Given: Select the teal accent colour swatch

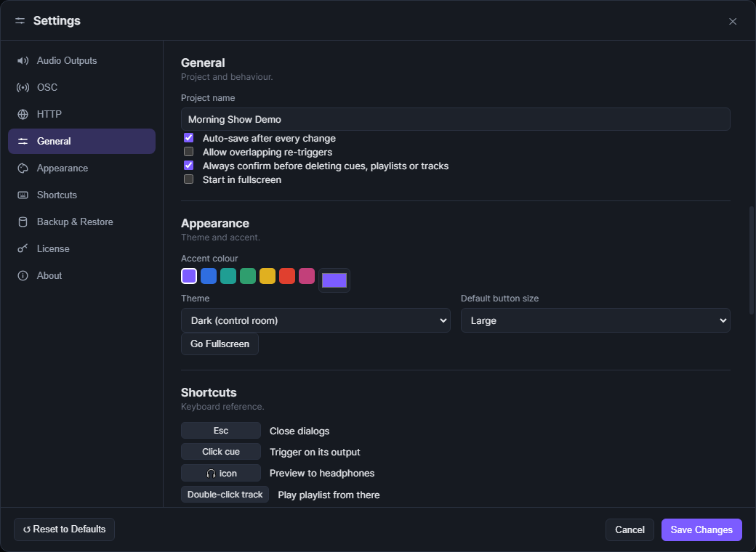Looking at the screenshot, I should tap(228, 276).
